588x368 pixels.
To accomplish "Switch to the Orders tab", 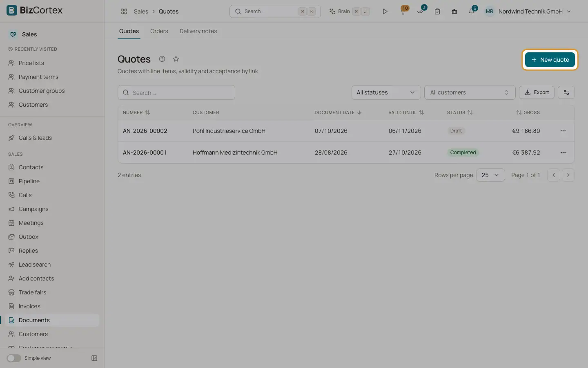I will pyautogui.click(x=159, y=31).
